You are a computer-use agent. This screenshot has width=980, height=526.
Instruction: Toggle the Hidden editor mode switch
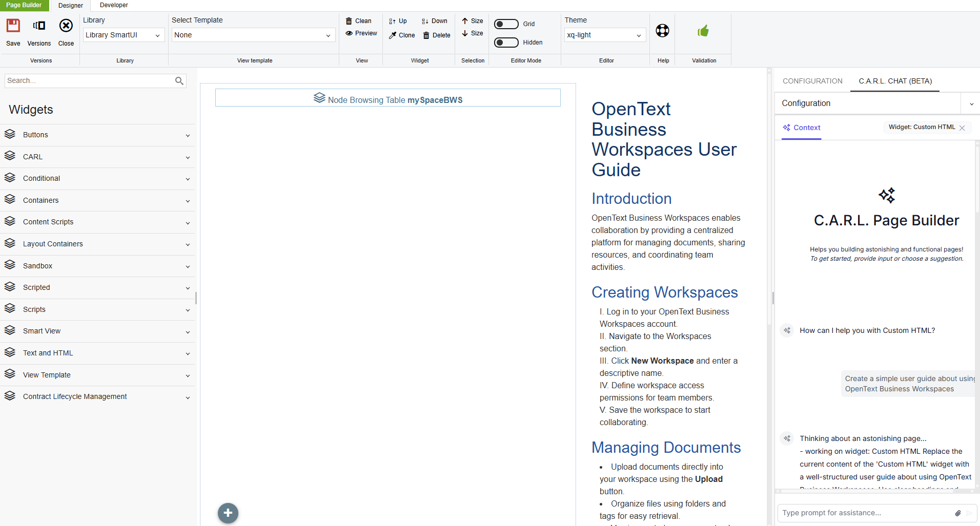coord(506,43)
